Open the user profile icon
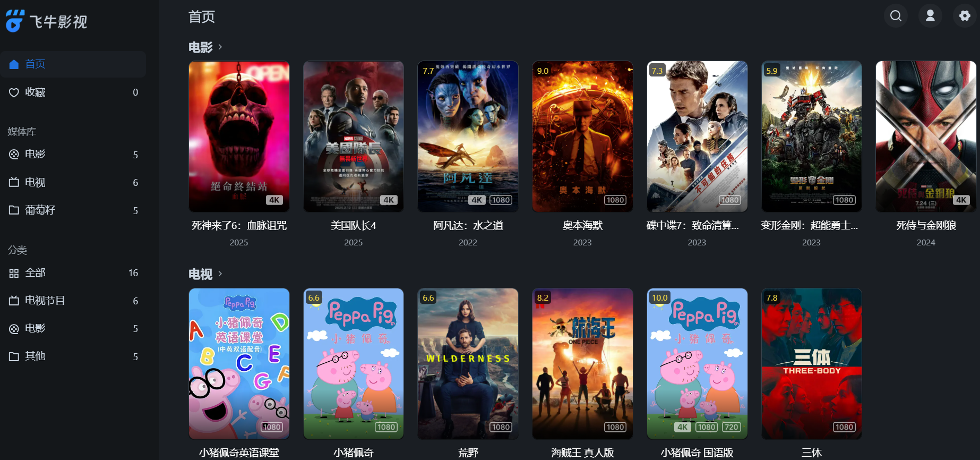 point(930,16)
